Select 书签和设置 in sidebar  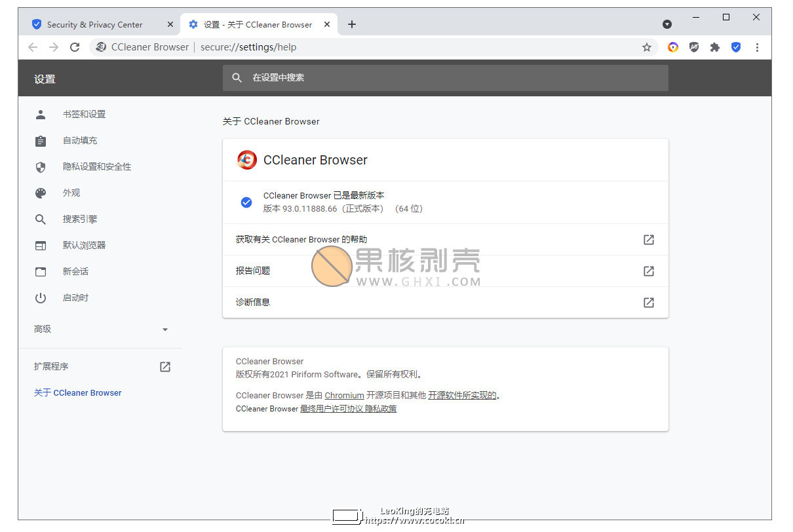[84, 114]
